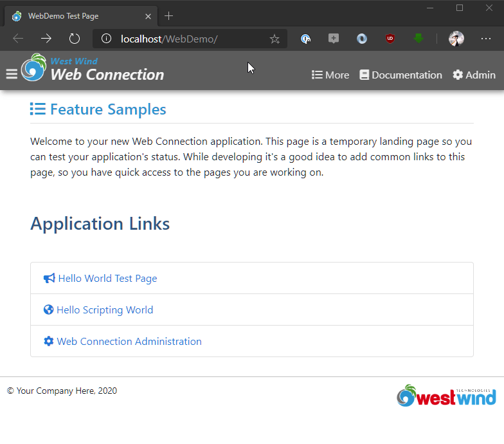504x444 pixels.
Task: Bookmark this page with the star icon
Action: tap(274, 39)
